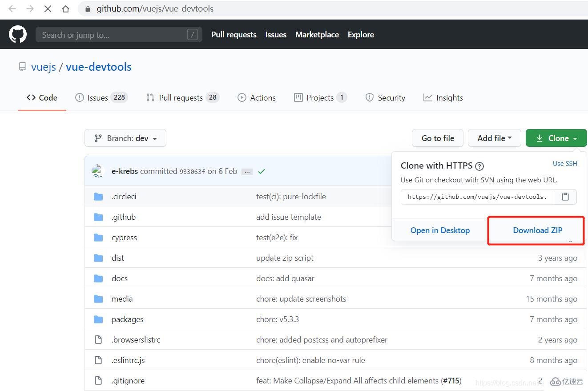Open commit hash 933063f
Screen dimensions: 588x391
tap(192, 172)
